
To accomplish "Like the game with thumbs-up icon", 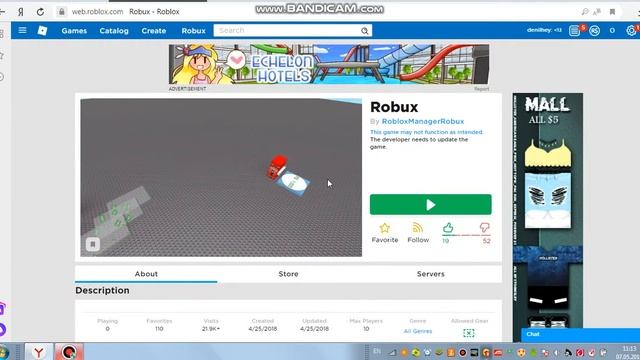I will click(448, 228).
